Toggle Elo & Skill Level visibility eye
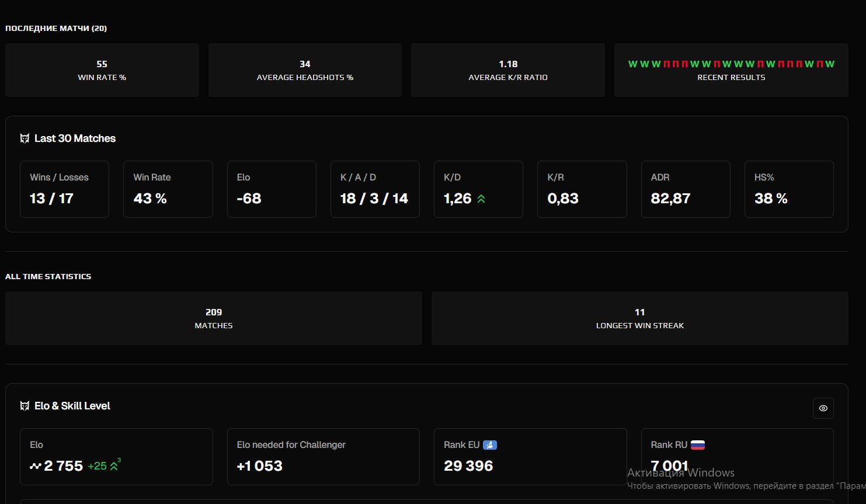The image size is (866, 504). [823, 408]
